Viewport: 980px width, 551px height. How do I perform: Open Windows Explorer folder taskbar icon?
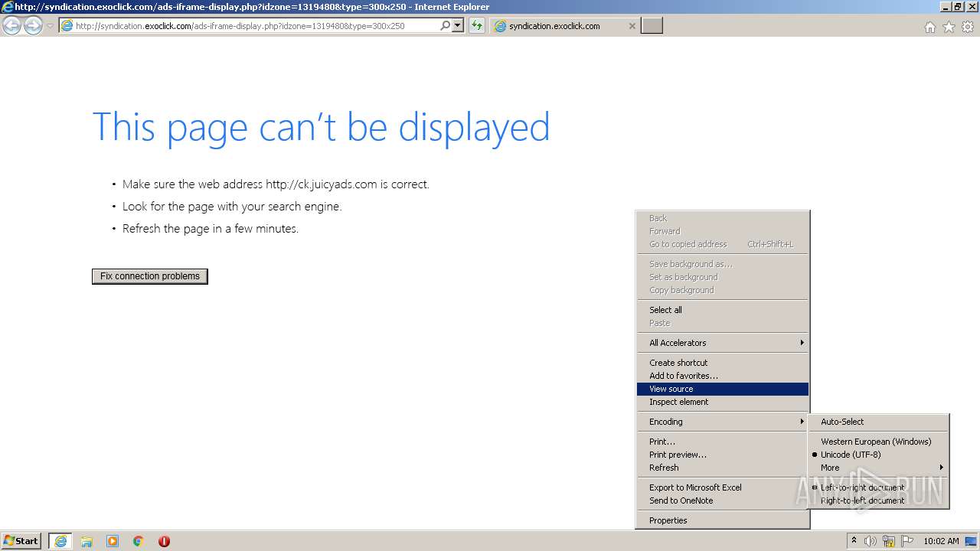click(x=87, y=541)
